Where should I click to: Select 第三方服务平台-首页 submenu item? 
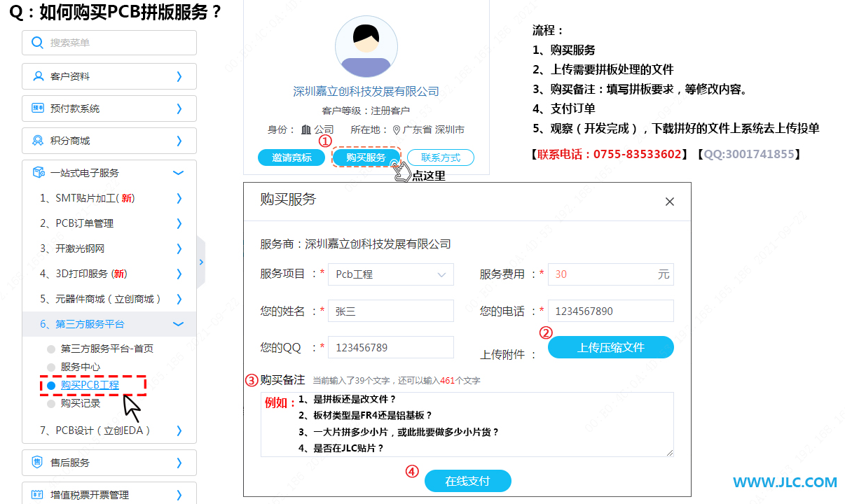tap(107, 349)
